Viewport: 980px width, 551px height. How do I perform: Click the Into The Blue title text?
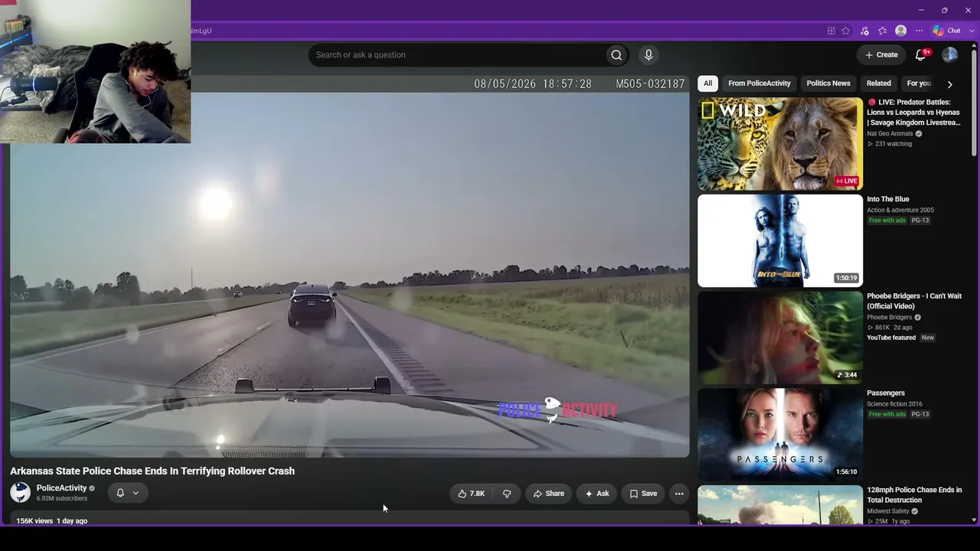pyautogui.click(x=888, y=200)
